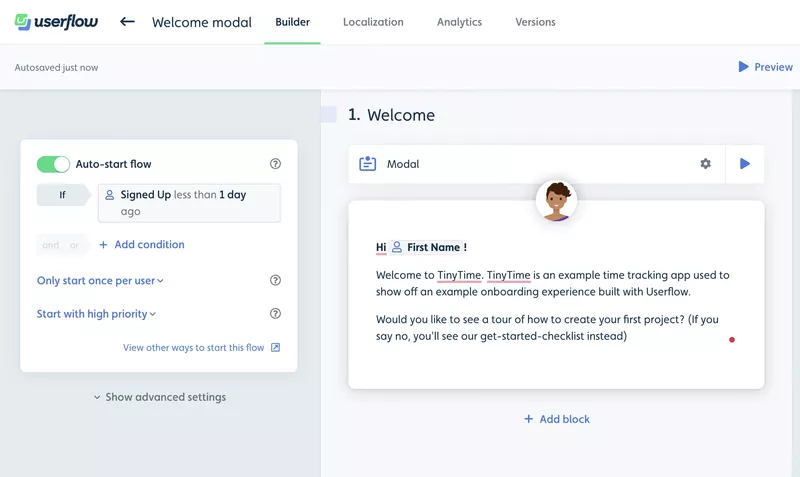Screen dimensions: 800x477
Task: Click the 'Welcome to TinyTime' paragraph text
Action: coord(553,283)
